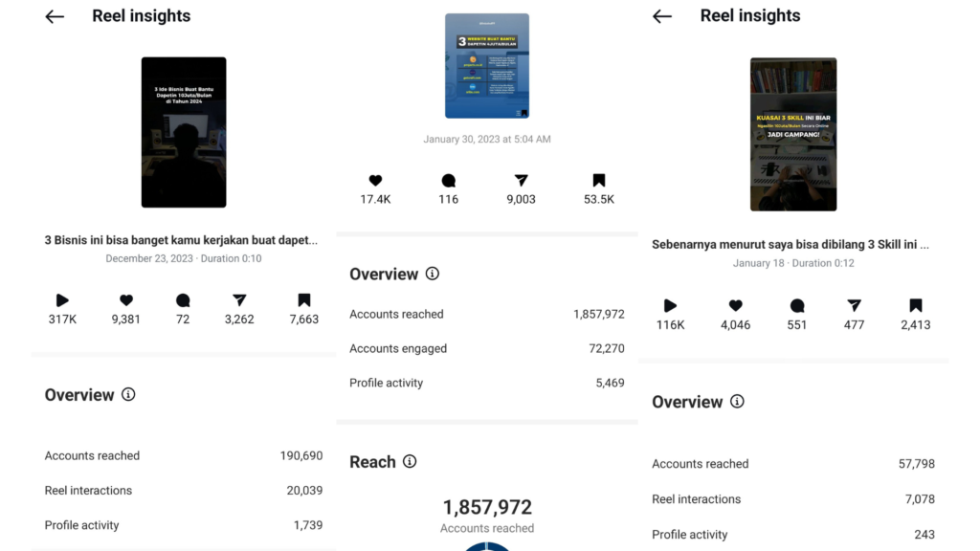Tap the heart icon above 9,381 likes
The image size is (980, 551).
(x=125, y=300)
